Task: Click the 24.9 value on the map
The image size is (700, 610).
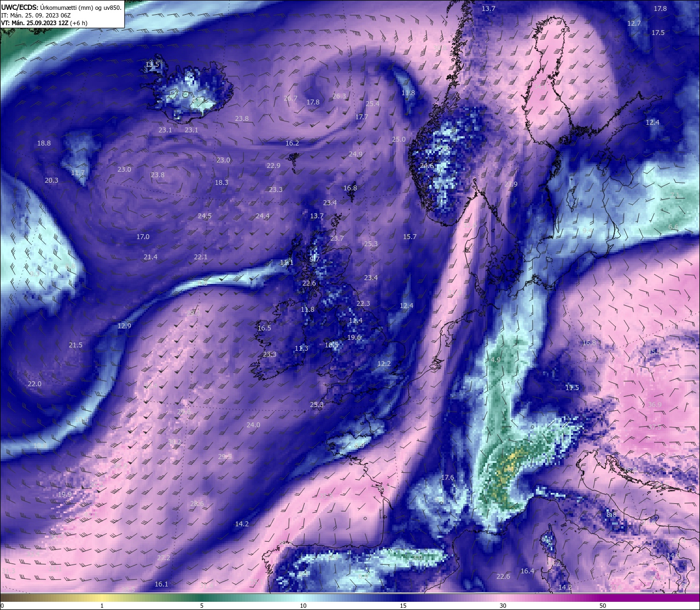Action: coord(355,154)
